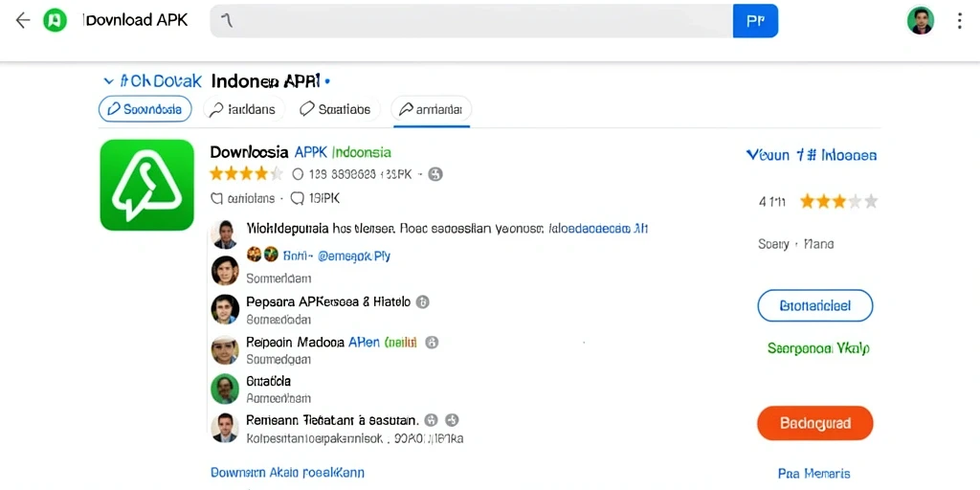Open the avatar beside Pepsara APKersoea

tap(224, 309)
